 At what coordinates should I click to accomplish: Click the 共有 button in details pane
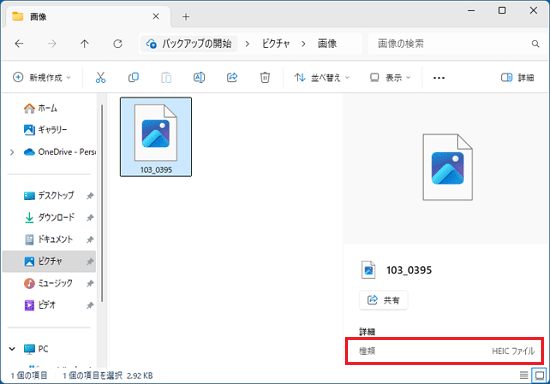383,300
